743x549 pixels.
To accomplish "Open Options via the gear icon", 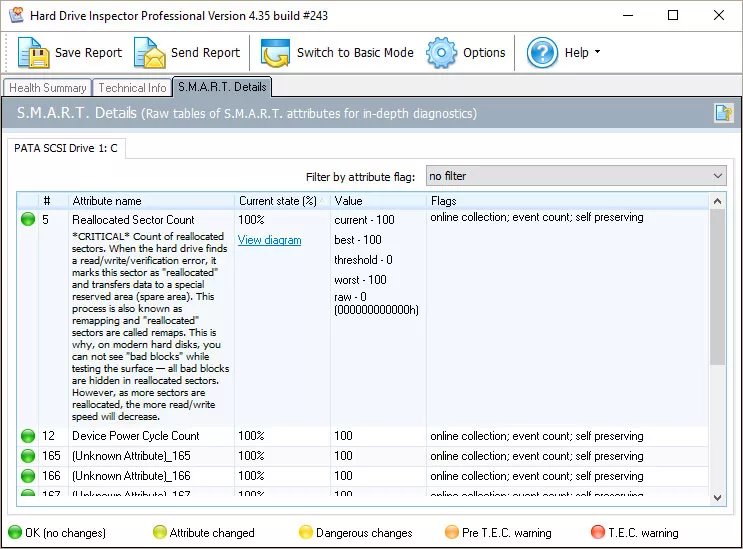I will pyautogui.click(x=441, y=53).
